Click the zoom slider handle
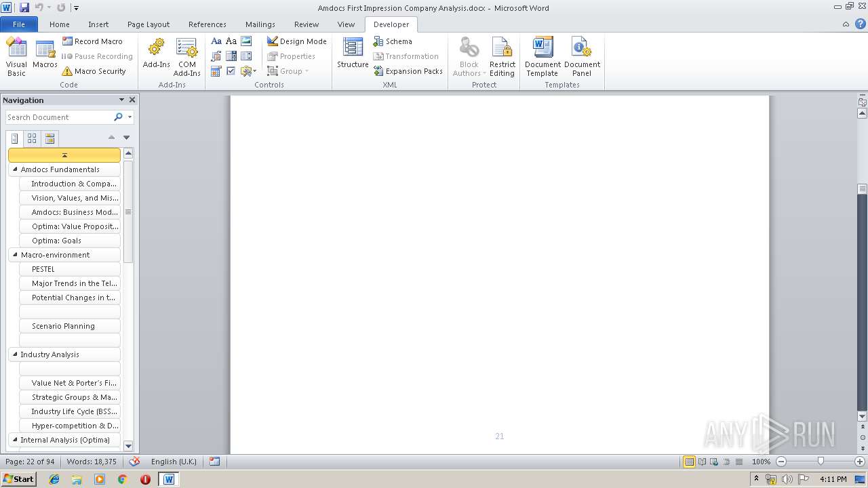 pyautogui.click(x=821, y=462)
